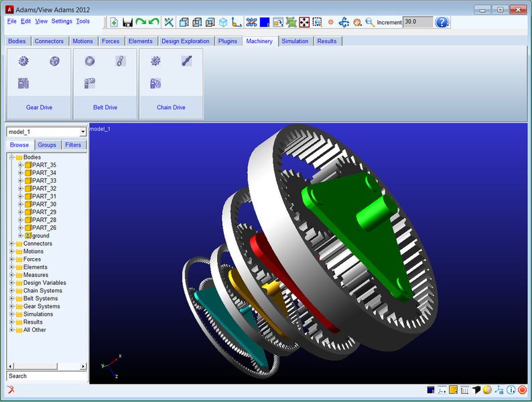This screenshot has height=402, width=532.
Task: Open the crossed tools Select icon
Action: tap(169, 22)
